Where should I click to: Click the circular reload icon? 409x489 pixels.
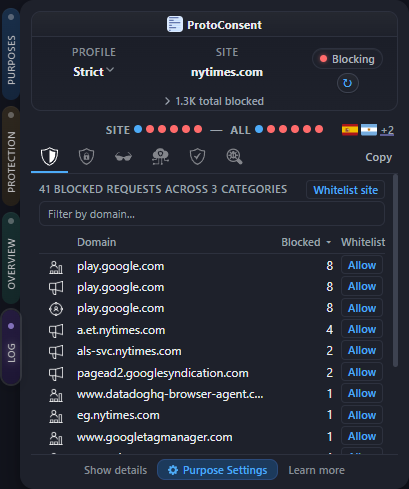tap(347, 83)
